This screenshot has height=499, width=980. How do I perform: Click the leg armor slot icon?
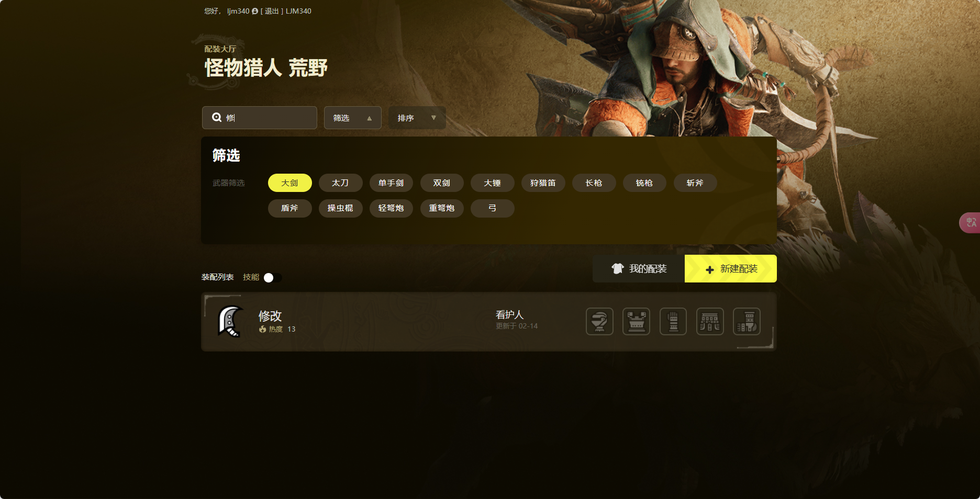click(x=747, y=321)
